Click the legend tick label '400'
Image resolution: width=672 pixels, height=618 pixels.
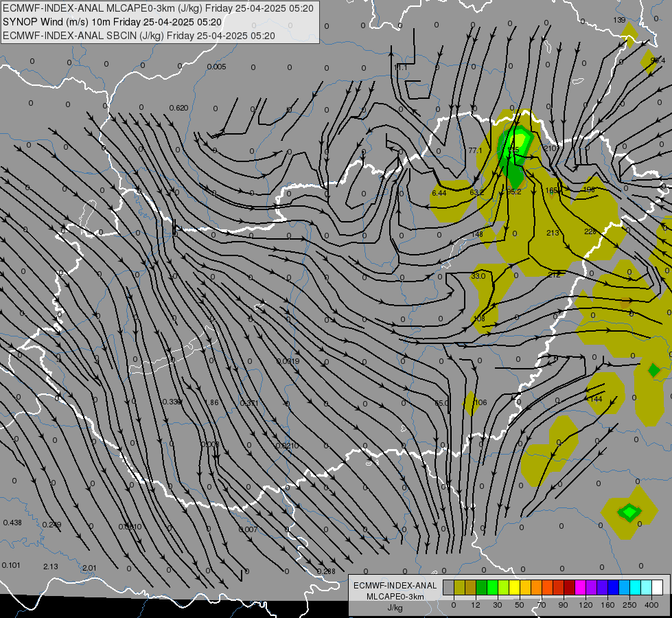point(651,605)
